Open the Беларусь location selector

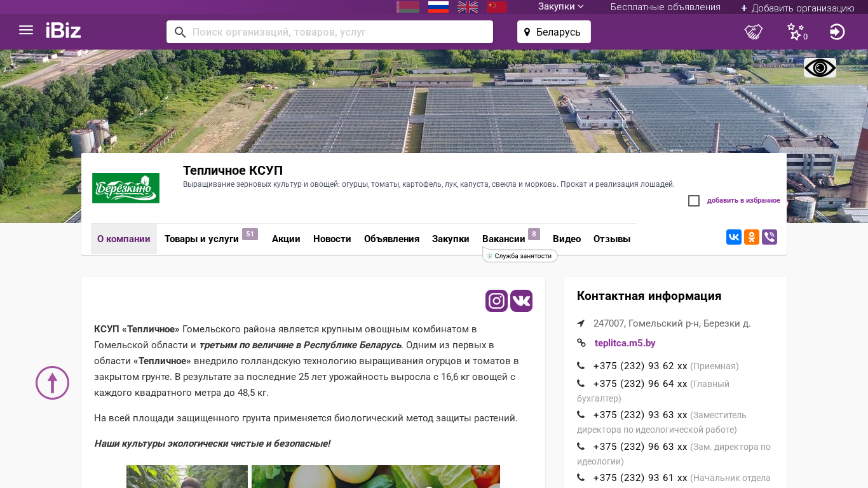tap(553, 32)
